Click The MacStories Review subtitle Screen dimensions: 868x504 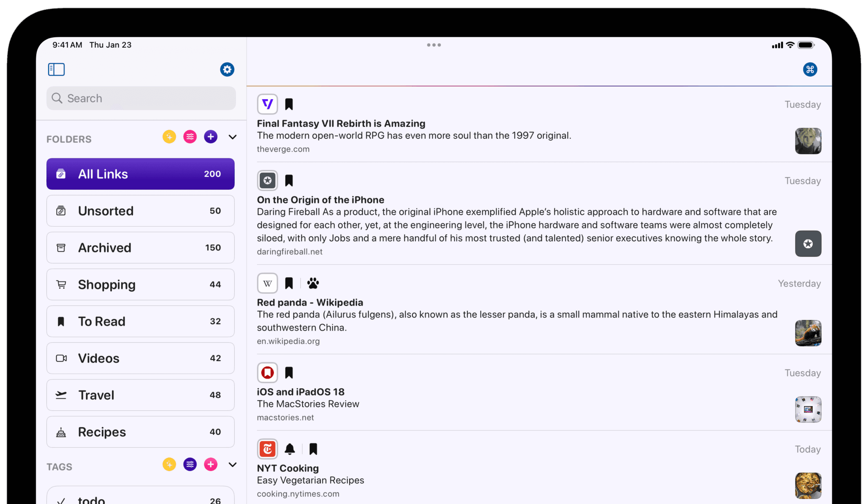308,404
